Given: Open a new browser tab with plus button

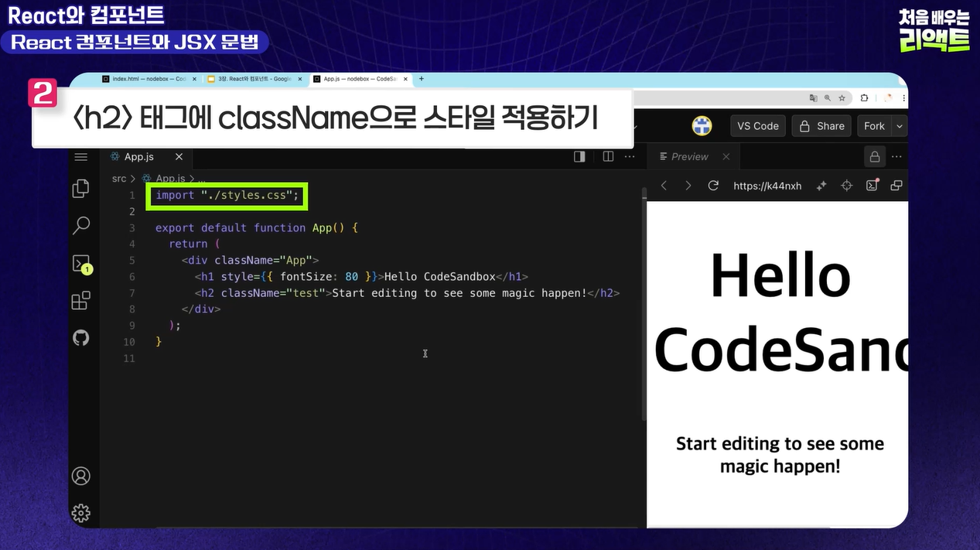Looking at the screenshot, I should [422, 79].
